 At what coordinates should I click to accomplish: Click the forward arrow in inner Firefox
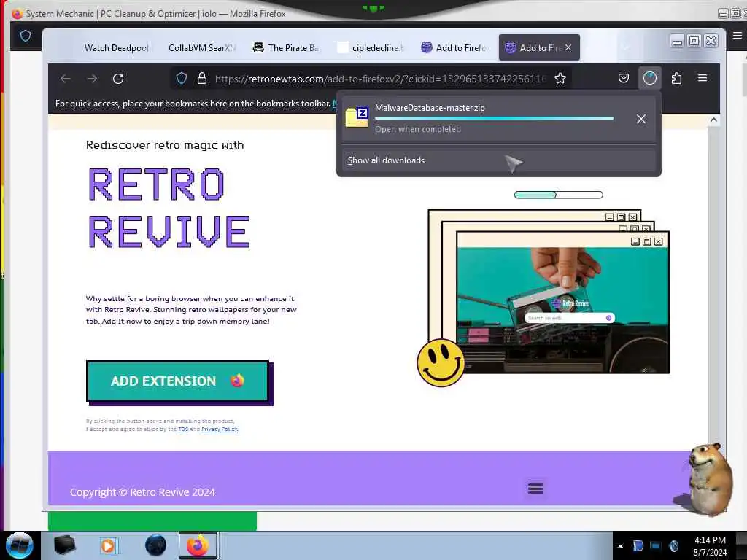[x=92, y=79]
